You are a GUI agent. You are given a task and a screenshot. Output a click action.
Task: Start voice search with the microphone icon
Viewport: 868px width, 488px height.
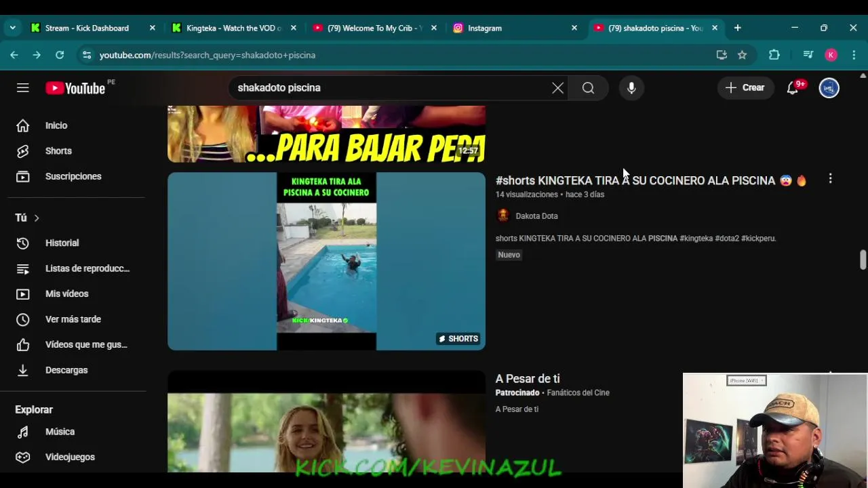(x=631, y=87)
